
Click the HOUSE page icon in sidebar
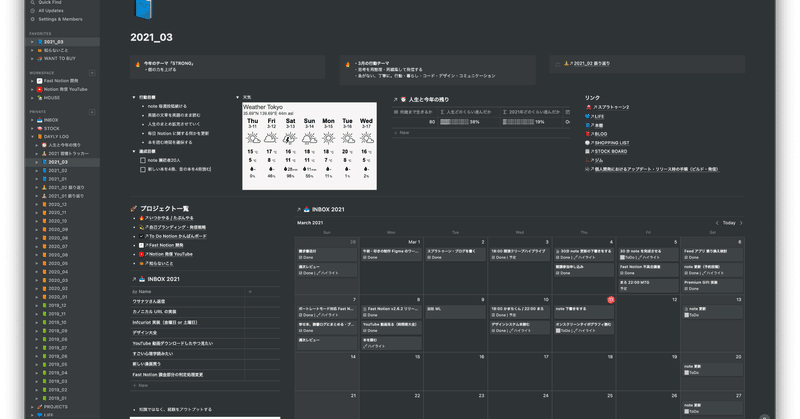click(40, 97)
